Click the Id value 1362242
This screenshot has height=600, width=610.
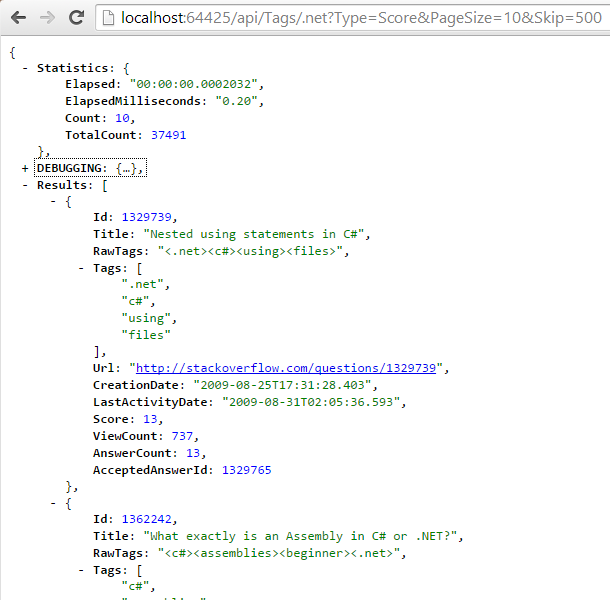[147, 519]
